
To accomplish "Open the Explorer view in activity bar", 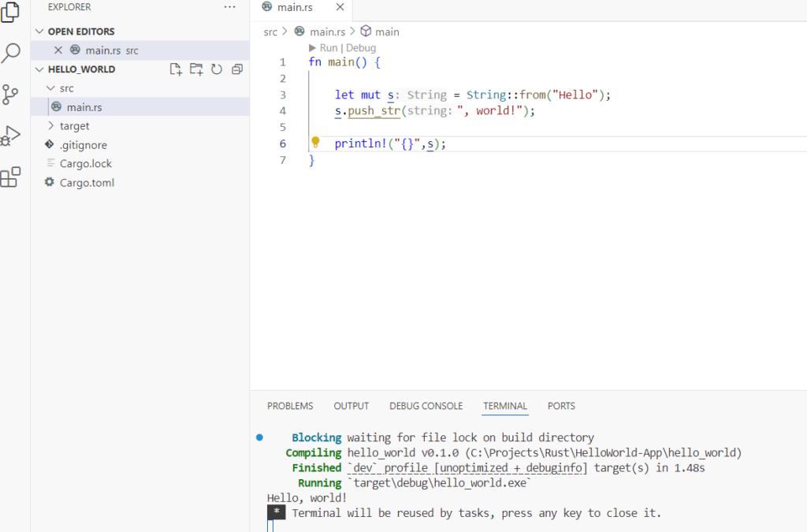I will click(x=10, y=11).
